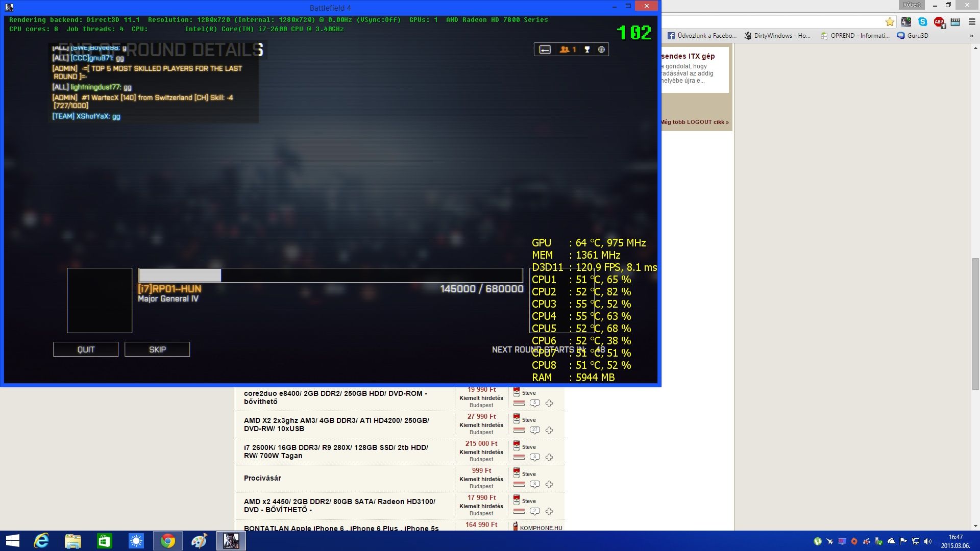Add the core2duo listing with plus icon
The image size is (980, 551).
coord(549,403)
